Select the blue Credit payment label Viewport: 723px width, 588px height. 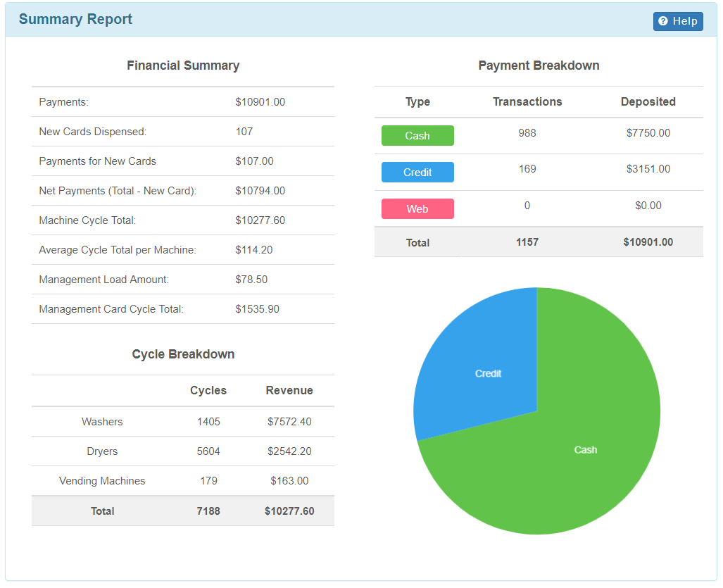click(x=417, y=173)
